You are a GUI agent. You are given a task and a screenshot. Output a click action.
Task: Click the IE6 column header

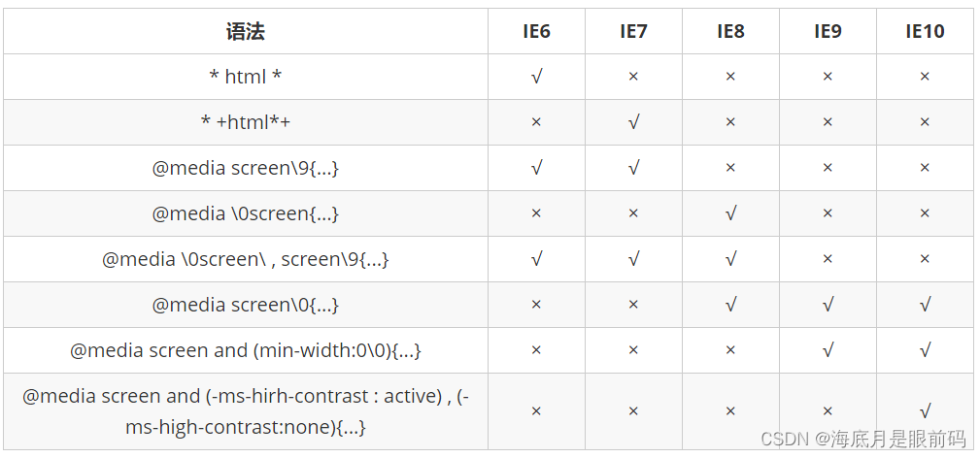536,31
